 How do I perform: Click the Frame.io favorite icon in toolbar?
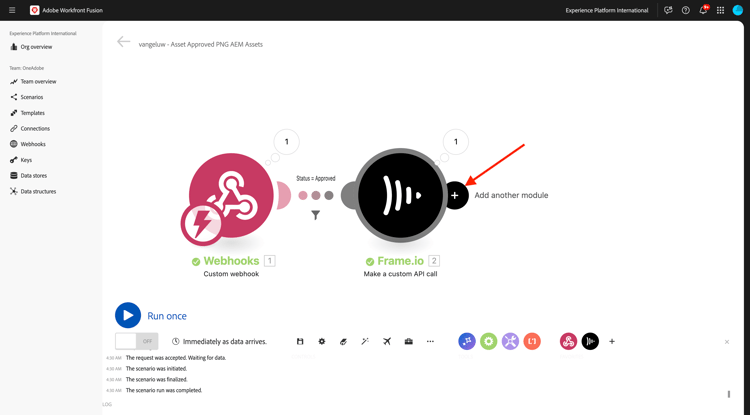click(590, 341)
